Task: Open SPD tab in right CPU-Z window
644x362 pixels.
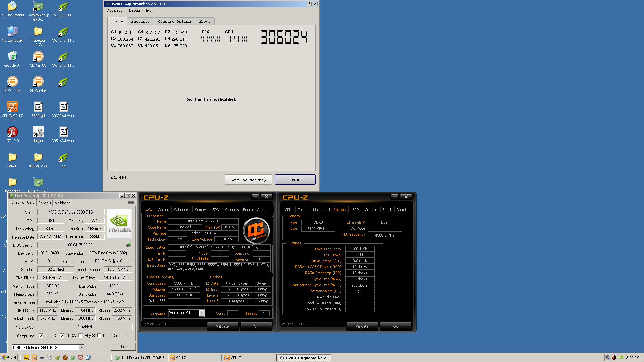Action: pos(355,209)
